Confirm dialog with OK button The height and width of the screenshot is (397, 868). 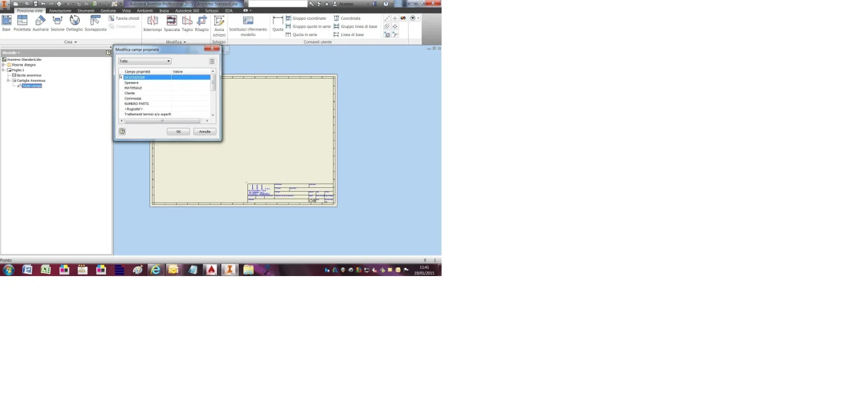[x=179, y=132]
